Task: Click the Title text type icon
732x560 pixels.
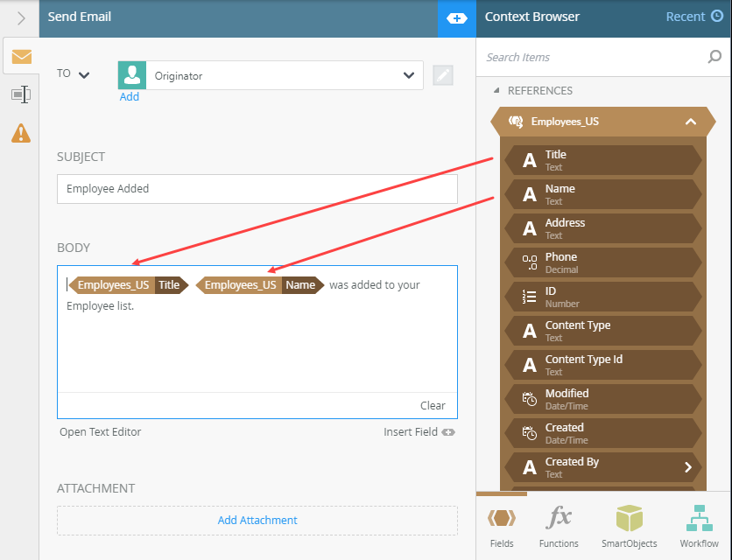Action: pyautogui.click(x=530, y=160)
